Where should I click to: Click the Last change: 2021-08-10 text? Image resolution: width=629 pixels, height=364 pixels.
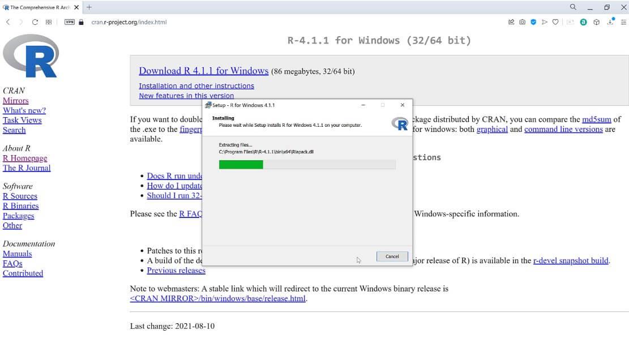point(172,326)
